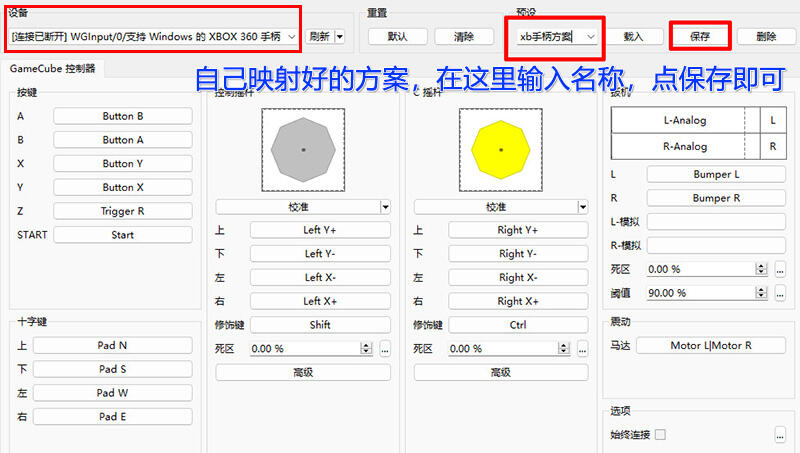Click C-stick 高级 advanced button
This screenshot has height=453, width=800.
pyautogui.click(x=501, y=372)
